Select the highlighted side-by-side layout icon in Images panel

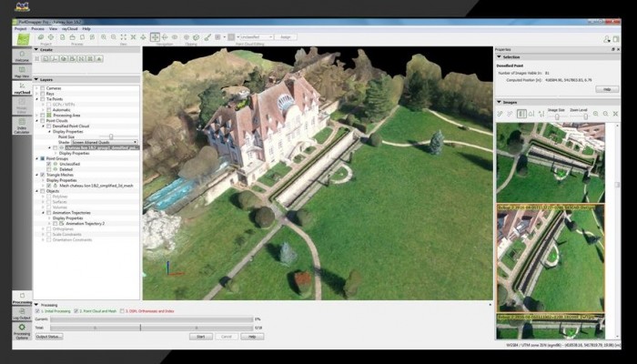[x=521, y=114]
